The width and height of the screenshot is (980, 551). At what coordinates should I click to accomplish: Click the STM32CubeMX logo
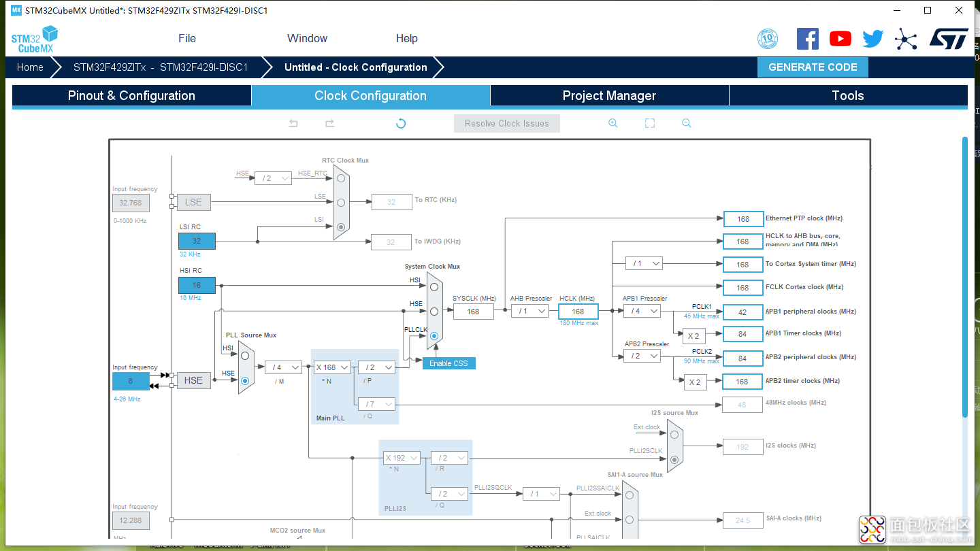[x=35, y=39]
